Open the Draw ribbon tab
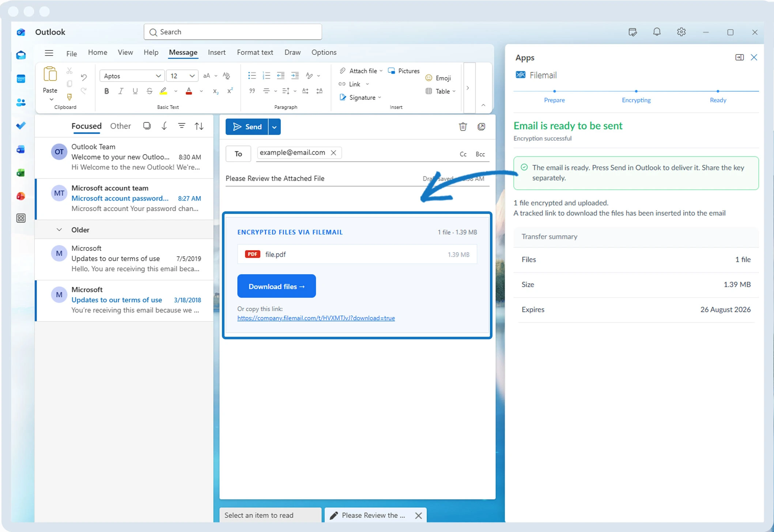Screen dimensions: 774x532 coord(292,52)
